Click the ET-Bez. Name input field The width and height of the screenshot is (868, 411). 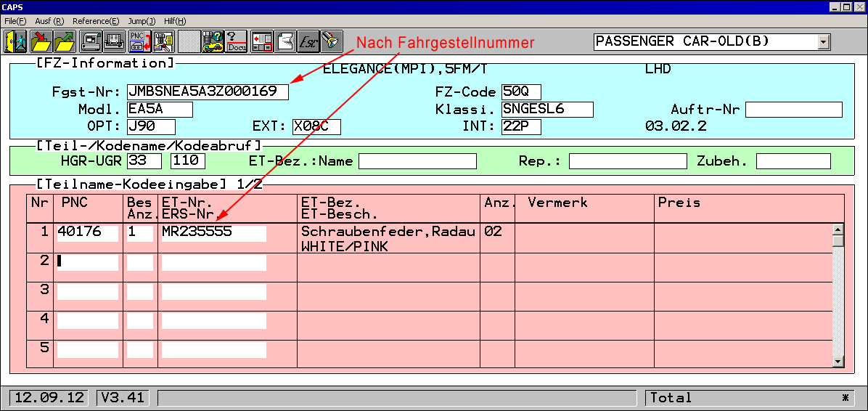(417, 161)
